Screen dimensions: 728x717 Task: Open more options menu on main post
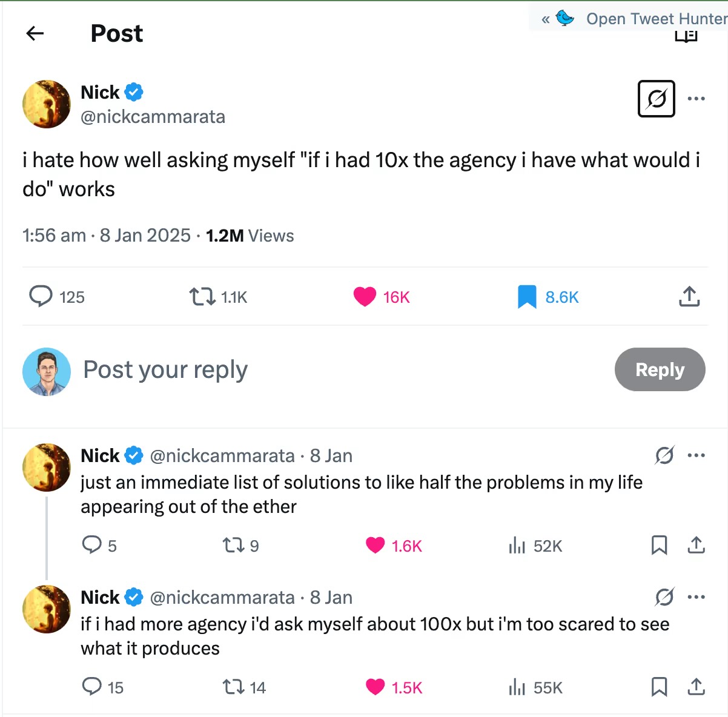(697, 98)
